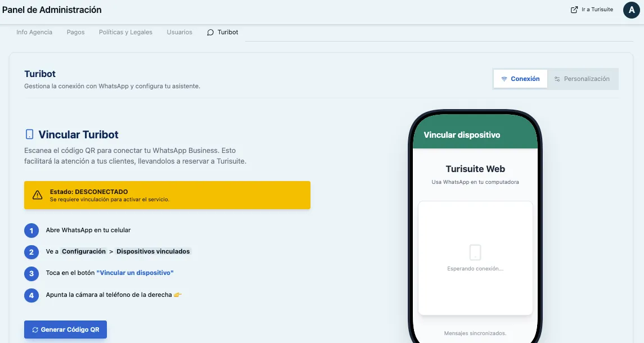The width and height of the screenshot is (644, 343).
Task: Click the step 4 number badge
Action: click(x=31, y=295)
